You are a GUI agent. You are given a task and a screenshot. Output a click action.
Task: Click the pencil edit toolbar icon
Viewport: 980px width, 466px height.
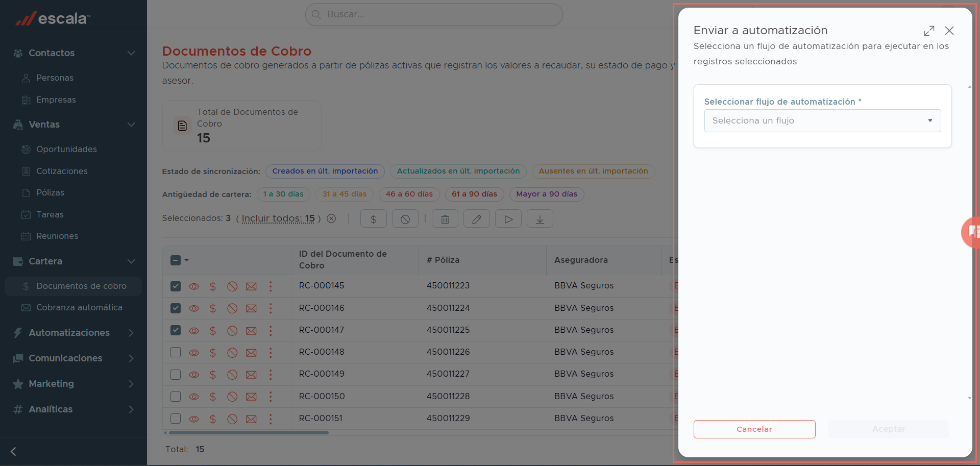tap(477, 219)
